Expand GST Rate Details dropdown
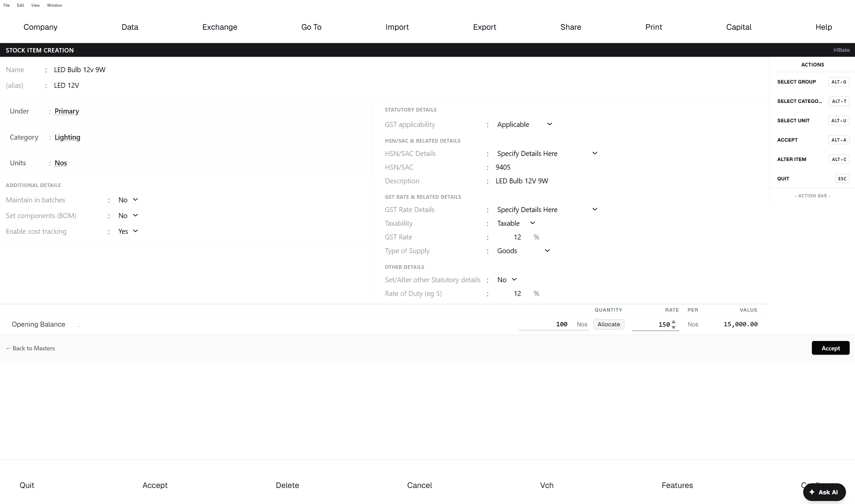The width and height of the screenshot is (855, 504). (x=547, y=209)
